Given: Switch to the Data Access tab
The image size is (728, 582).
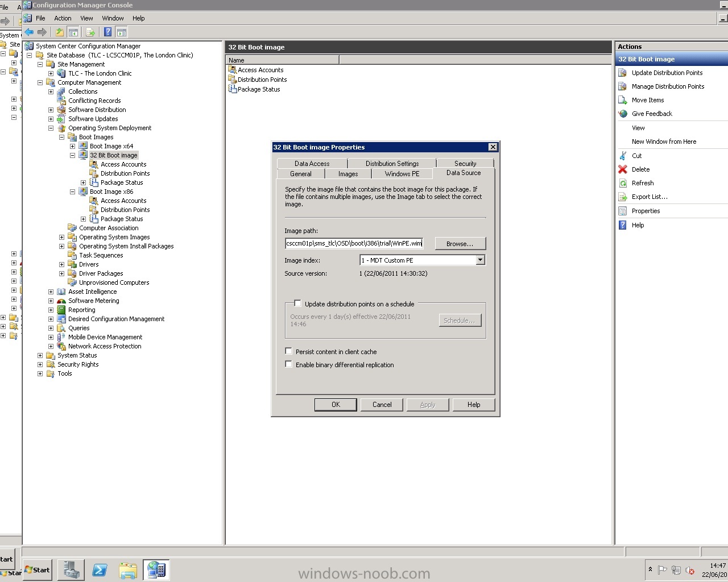Looking at the screenshot, I should point(312,163).
